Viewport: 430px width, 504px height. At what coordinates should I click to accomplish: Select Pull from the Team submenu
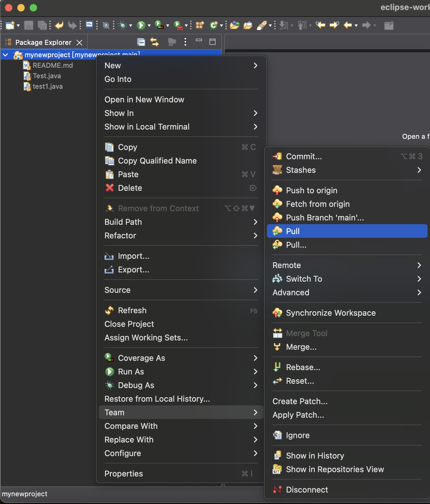[293, 231]
